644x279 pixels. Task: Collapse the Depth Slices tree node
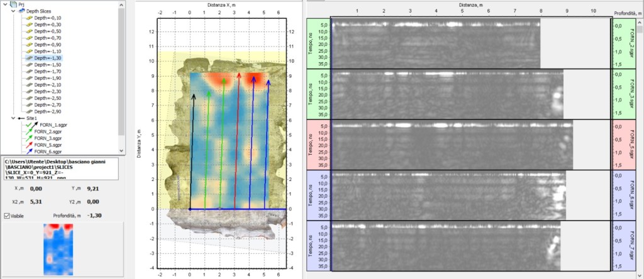click(14, 11)
